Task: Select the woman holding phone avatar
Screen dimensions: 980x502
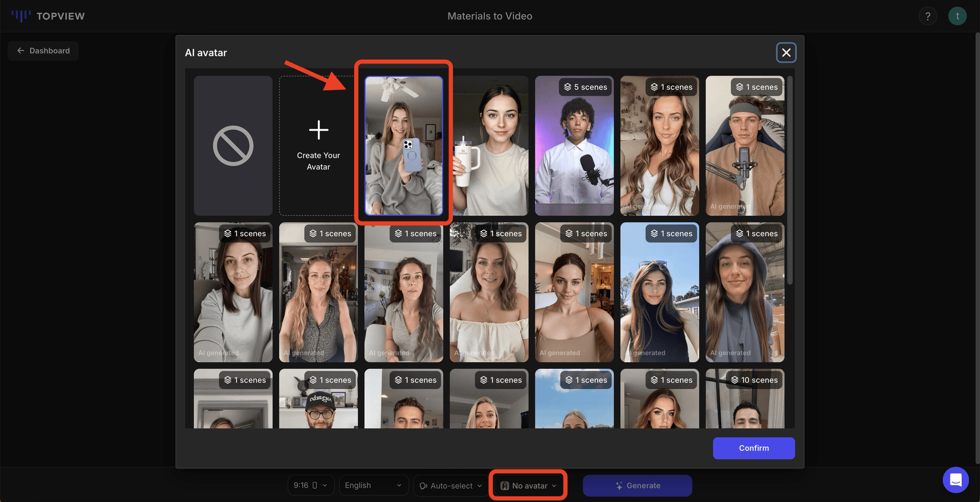Action: pos(403,146)
